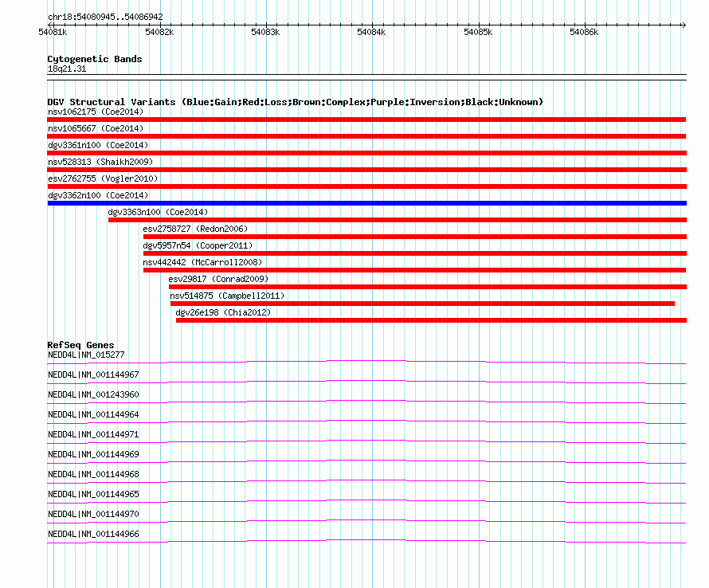The width and height of the screenshot is (709, 588).
Task: Click the red bar under esv2758727
Action: click(x=415, y=237)
